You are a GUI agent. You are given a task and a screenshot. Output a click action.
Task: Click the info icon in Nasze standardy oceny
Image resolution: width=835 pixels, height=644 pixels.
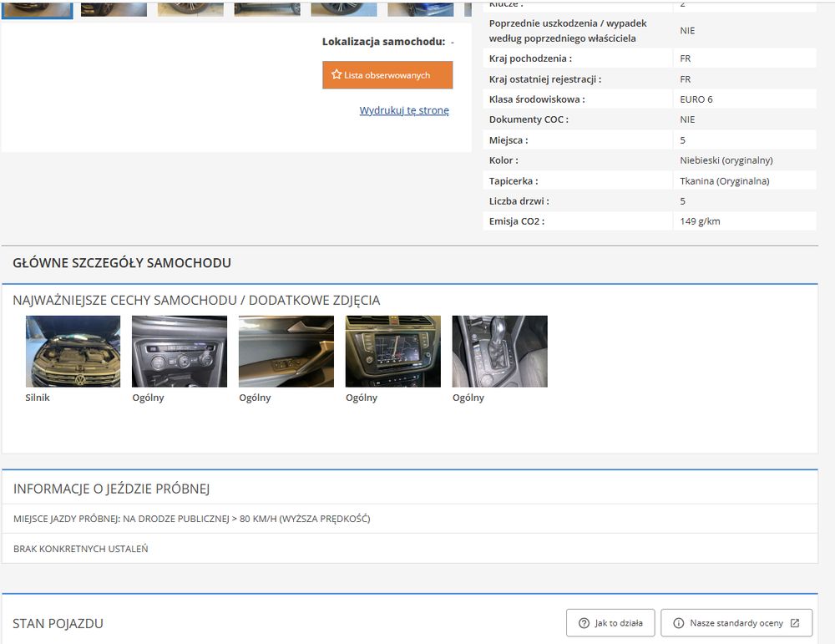click(x=678, y=622)
